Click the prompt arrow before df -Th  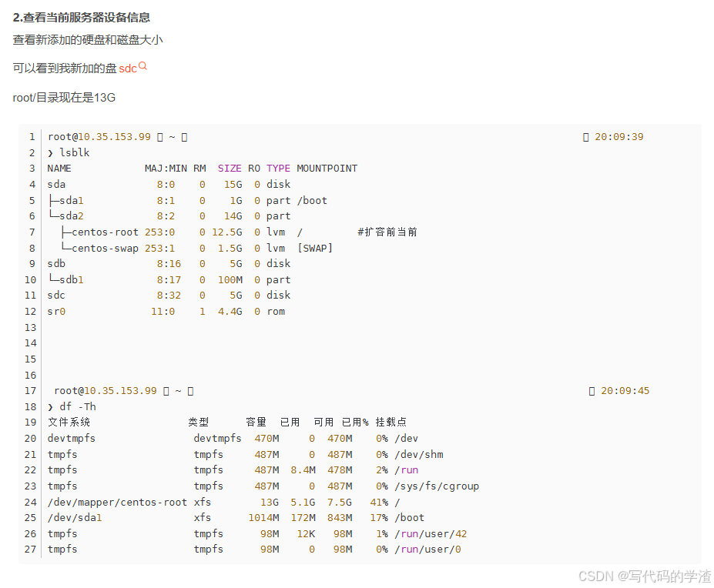point(51,407)
